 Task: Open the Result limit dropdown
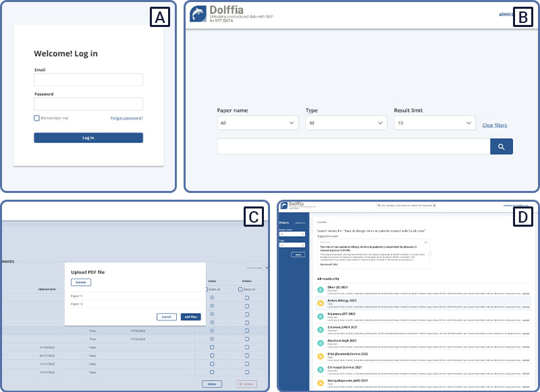435,123
